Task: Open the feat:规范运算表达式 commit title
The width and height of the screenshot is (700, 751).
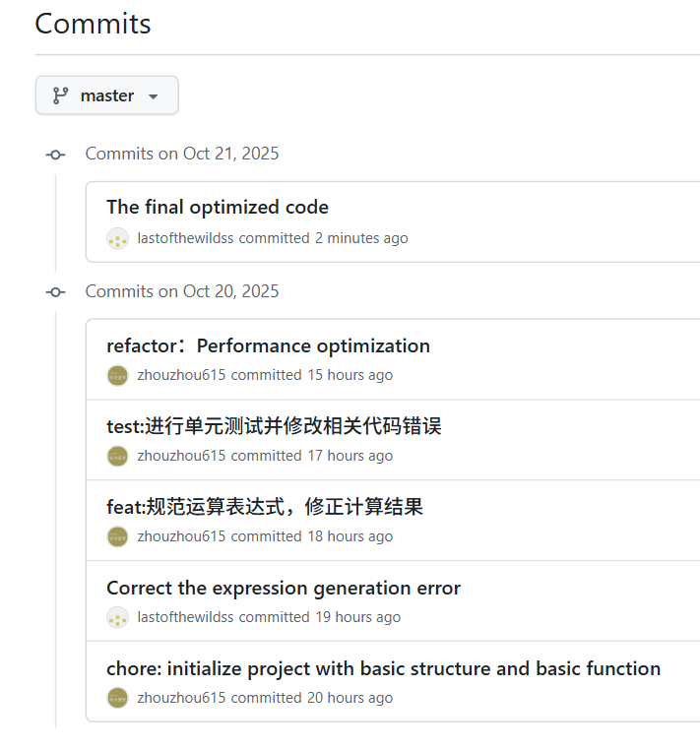Action: (x=264, y=507)
